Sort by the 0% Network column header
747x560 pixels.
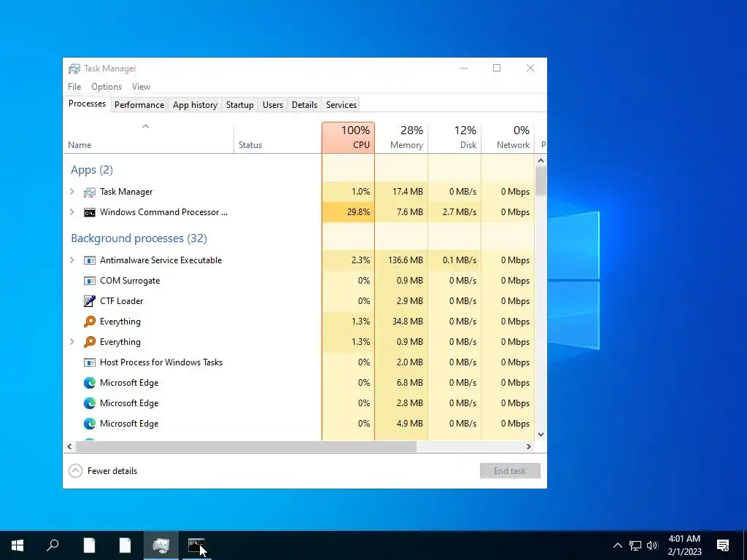click(x=508, y=138)
